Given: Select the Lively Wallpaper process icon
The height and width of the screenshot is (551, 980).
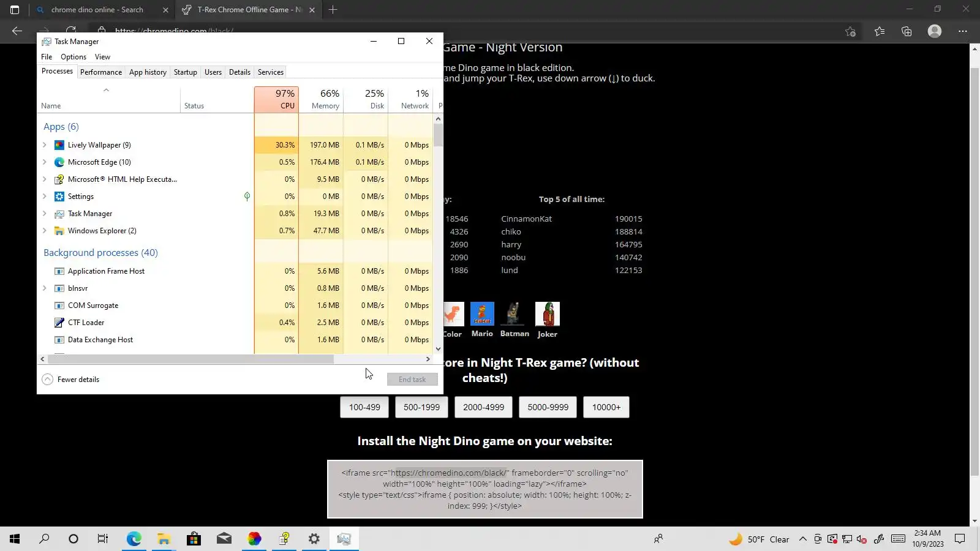Looking at the screenshot, I should tap(59, 145).
